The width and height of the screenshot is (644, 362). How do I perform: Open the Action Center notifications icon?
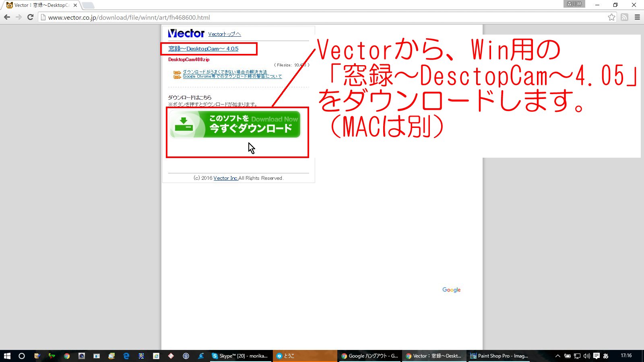click(597, 356)
